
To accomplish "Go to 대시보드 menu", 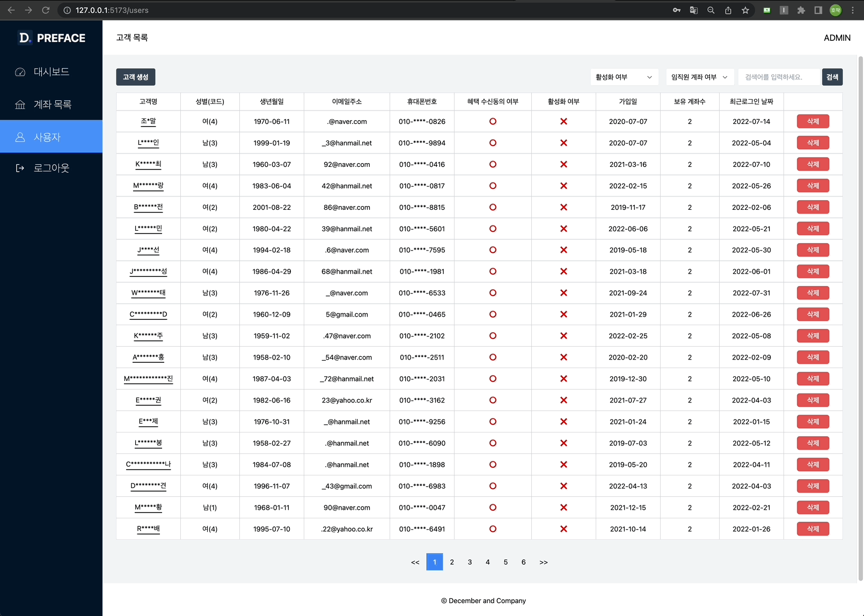I will coord(51,72).
